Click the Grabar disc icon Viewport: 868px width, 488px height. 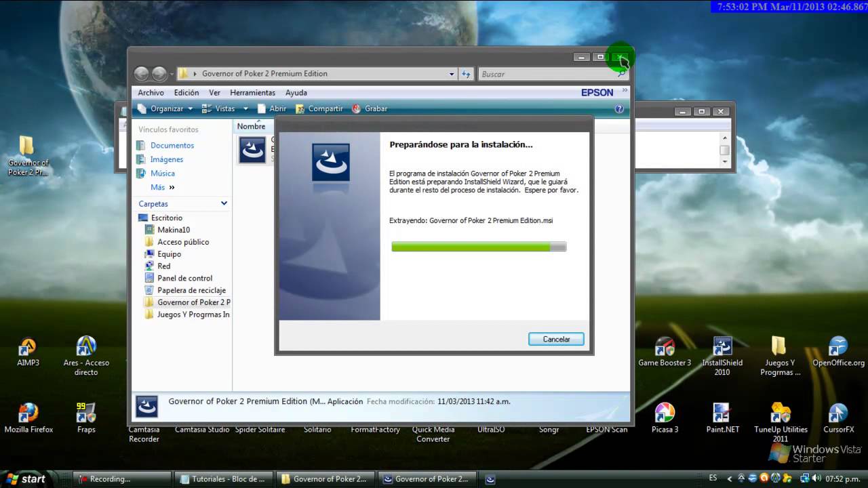(357, 108)
